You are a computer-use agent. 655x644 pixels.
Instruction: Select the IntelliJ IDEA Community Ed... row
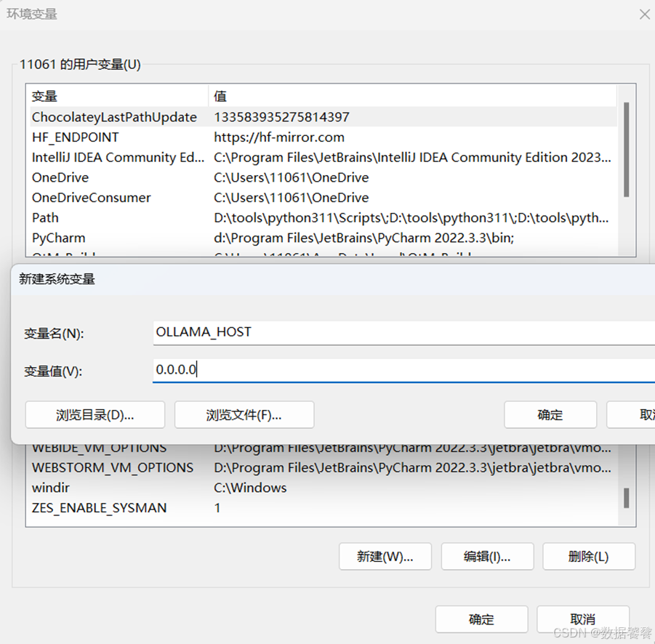point(324,158)
